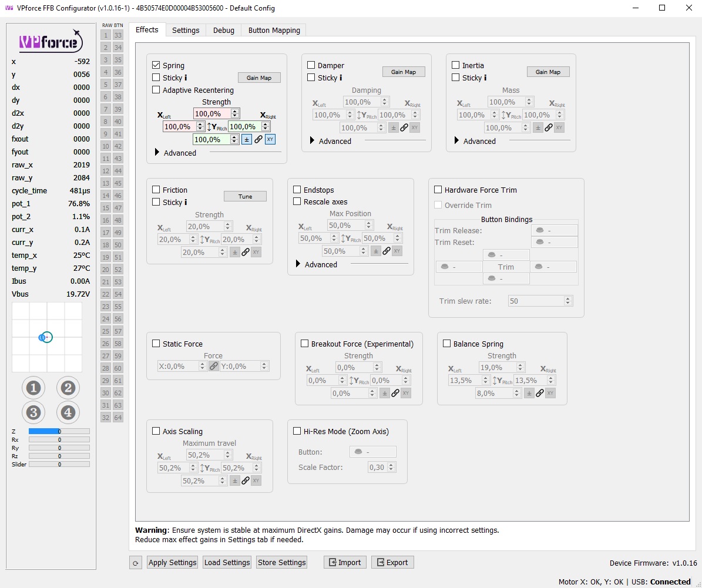Click the Trim slew rate spinner arrows
The image size is (702, 588).
(x=567, y=301)
